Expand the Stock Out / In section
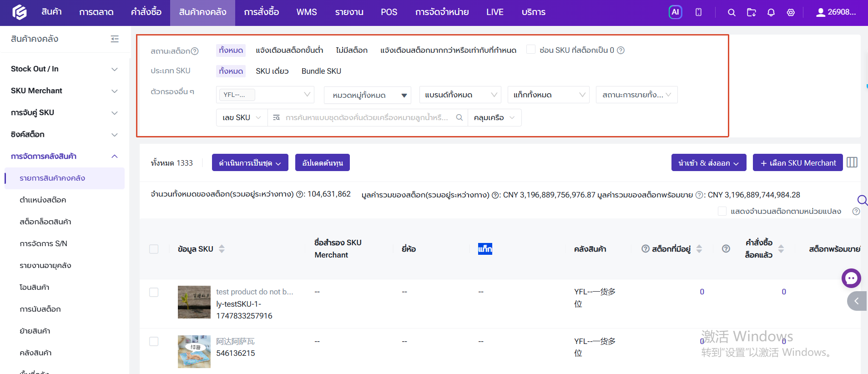The height and width of the screenshot is (374, 868). coord(64,69)
